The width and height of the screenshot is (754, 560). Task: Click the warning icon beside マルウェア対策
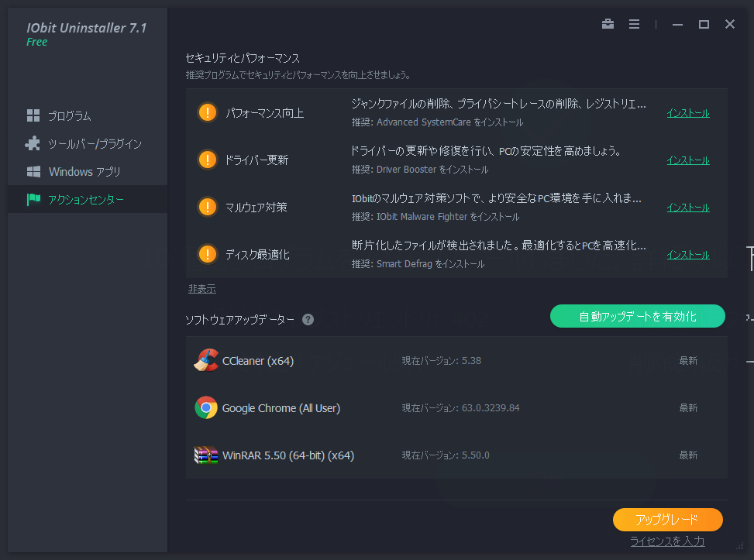[x=208, y=207]
